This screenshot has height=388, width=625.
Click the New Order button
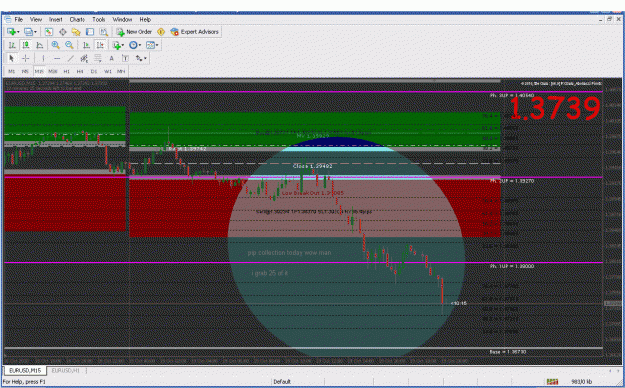[x=134, y=32]
